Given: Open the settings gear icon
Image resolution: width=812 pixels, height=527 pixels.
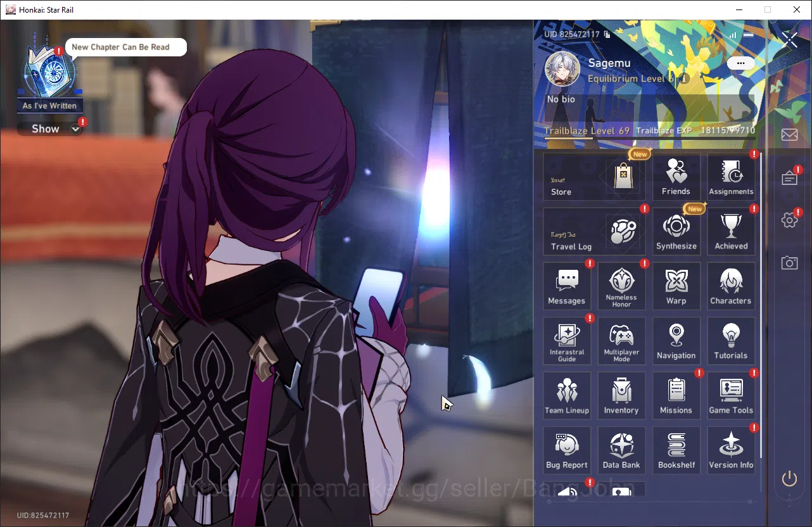Looking at the screenshot, I should (789, 220).
